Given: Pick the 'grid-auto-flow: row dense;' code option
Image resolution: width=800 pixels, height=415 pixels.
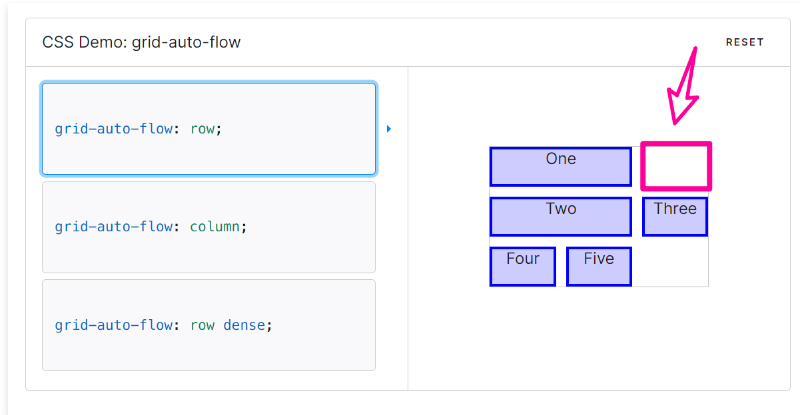Looking at the screenshot, I should point(208,325).
